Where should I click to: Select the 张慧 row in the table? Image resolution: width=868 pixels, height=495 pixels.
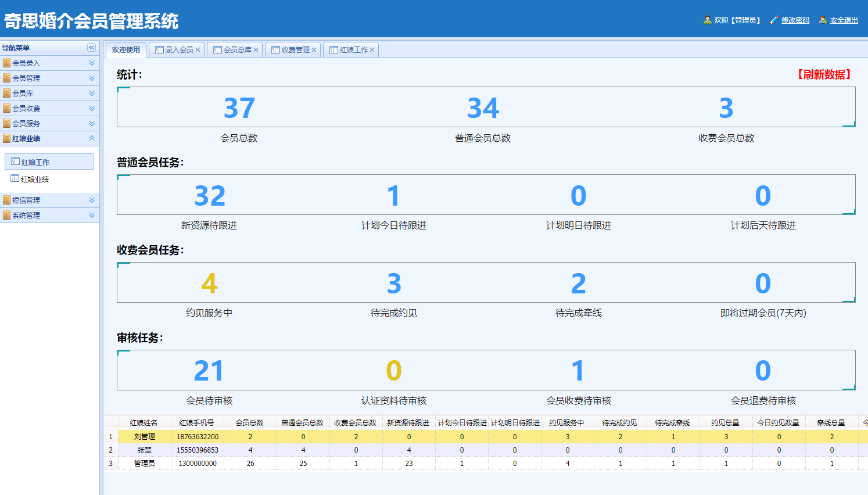click(x=145, y=450)
